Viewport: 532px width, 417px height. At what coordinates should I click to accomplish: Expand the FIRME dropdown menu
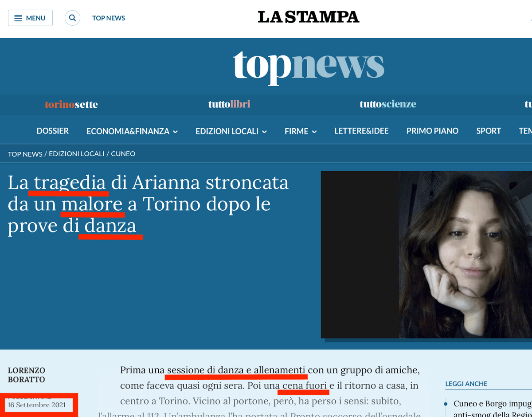click(301, 131)
